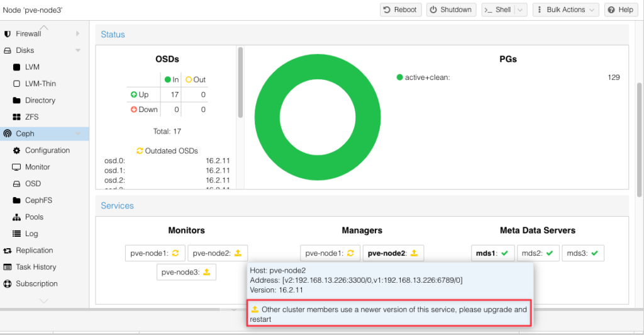
Task: Click the 'osd.0:' row text
Action: 114,161
